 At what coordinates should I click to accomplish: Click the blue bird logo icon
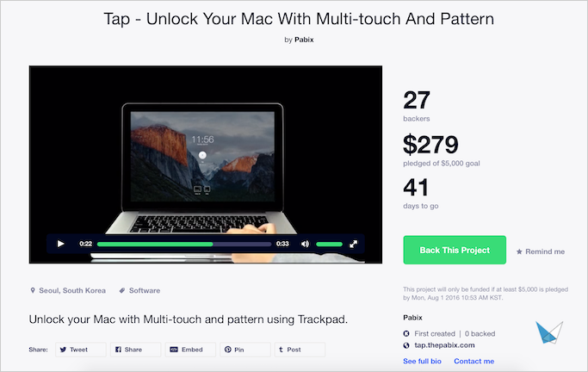549,332
